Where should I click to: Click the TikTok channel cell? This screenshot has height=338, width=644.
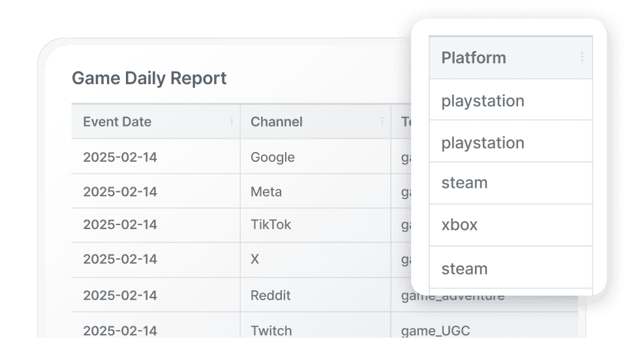(271, 224)
